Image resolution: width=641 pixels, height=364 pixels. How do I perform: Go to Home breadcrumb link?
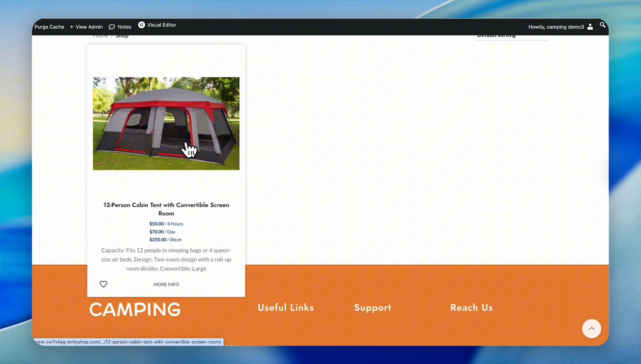click(101, 36)
